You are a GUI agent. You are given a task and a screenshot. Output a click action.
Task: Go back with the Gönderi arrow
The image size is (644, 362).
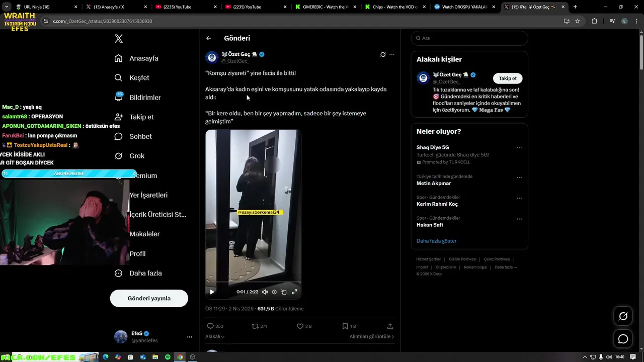209,38
